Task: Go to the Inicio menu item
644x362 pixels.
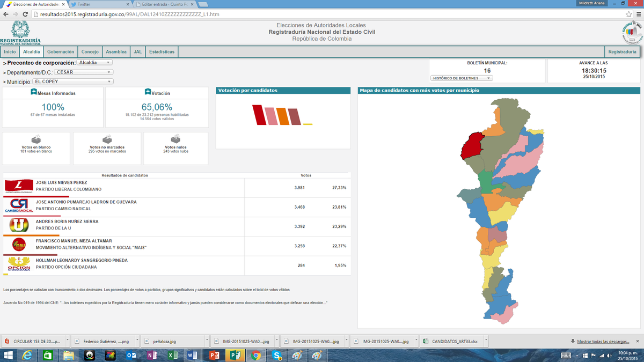Action: click(10, 52)
